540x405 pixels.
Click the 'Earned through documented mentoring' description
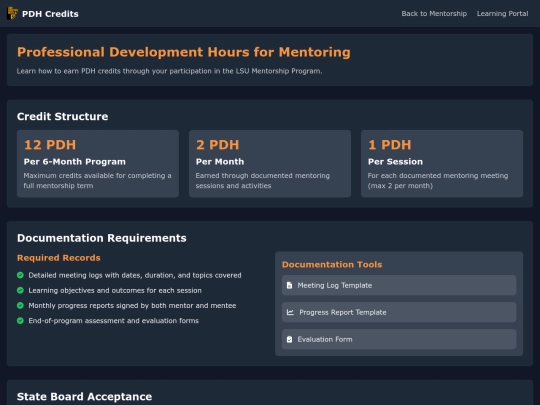pos(263,180)
